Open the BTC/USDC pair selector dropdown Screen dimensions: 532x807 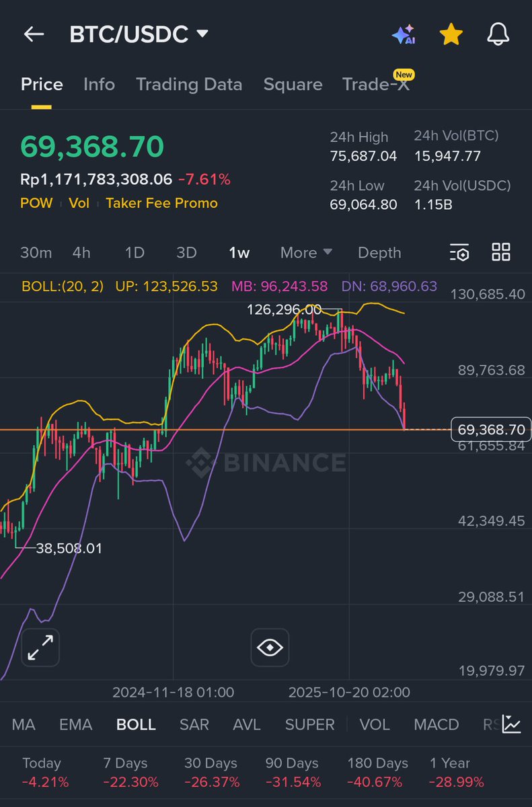point(139,34)
